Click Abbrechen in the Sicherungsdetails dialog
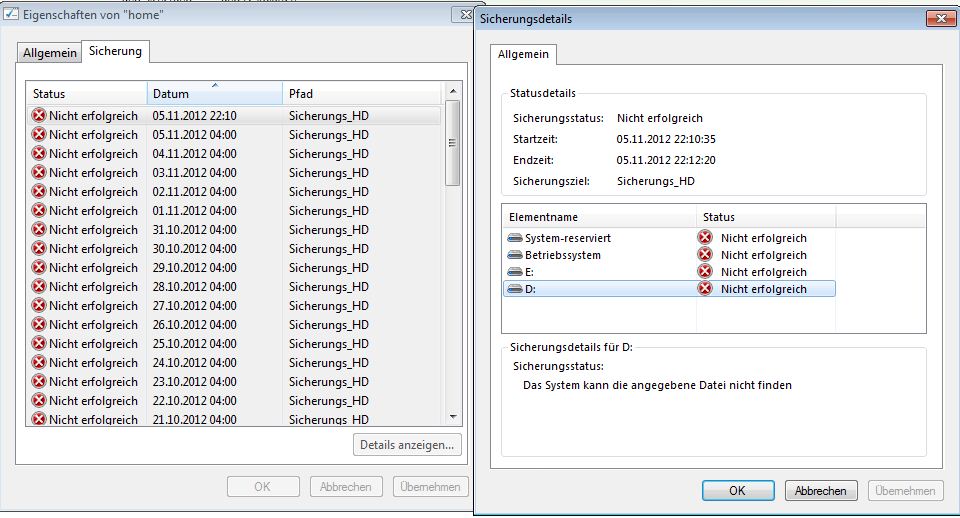This screenshot has height=518, width=960. point(821,491)
